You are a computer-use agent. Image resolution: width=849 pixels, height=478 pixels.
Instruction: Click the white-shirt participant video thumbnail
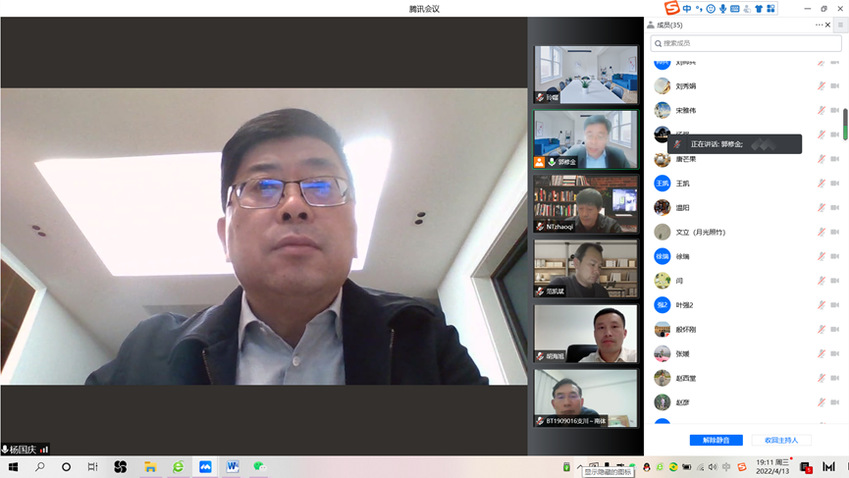[x=585, y=333]
